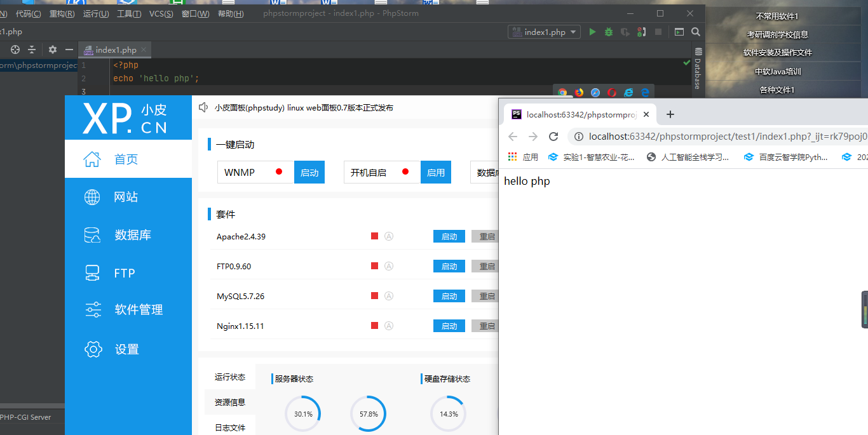The width and height of the screenshot is (868, 435).
Task: Start Nginx1.15.11 with 启动 button
Action: tap(449, 326)
